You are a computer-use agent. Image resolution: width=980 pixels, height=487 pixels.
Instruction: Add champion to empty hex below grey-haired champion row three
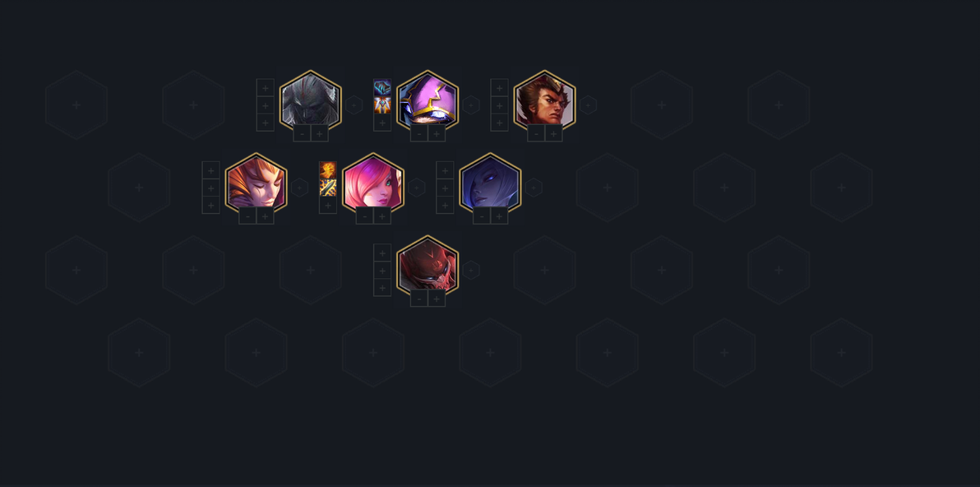tap(311, 270)
